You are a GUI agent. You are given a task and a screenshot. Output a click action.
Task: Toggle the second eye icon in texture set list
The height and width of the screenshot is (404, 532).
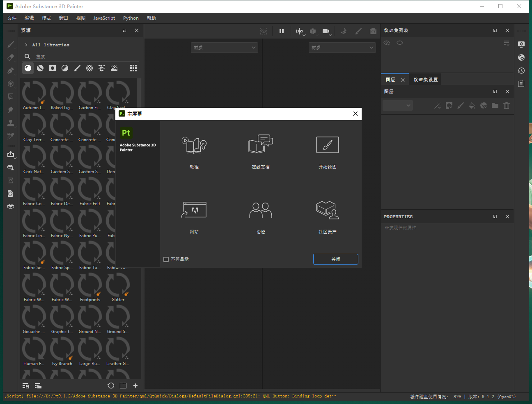400,43
